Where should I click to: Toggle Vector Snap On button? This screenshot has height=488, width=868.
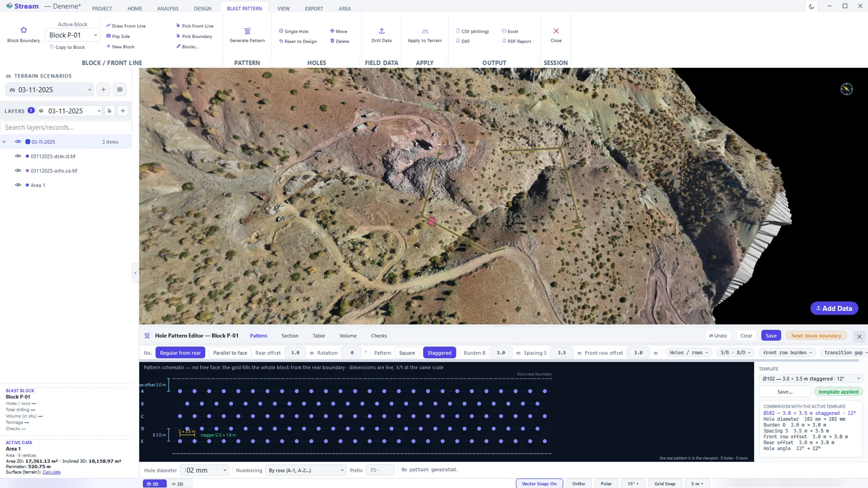pyautogui.click(x=539, y=484)
